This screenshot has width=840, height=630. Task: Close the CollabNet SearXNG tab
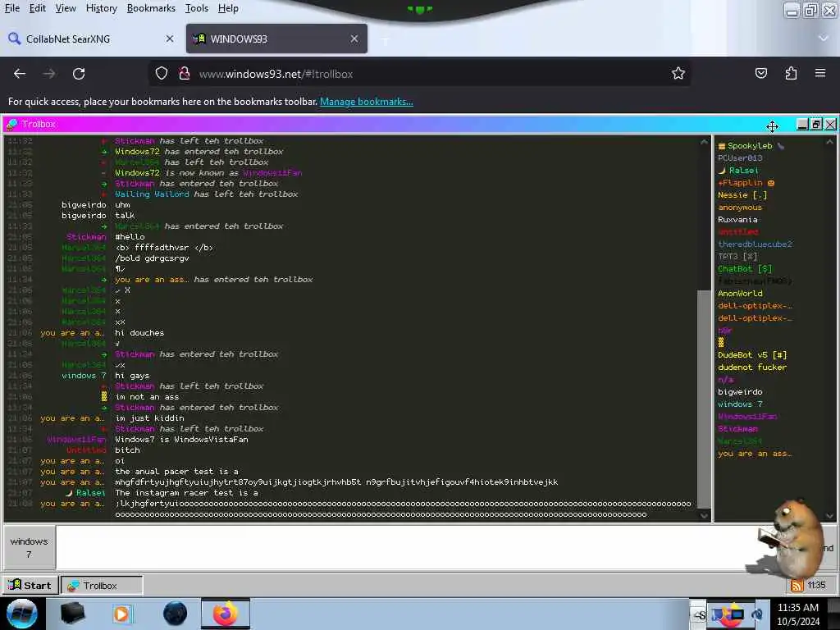coord(170,39)
